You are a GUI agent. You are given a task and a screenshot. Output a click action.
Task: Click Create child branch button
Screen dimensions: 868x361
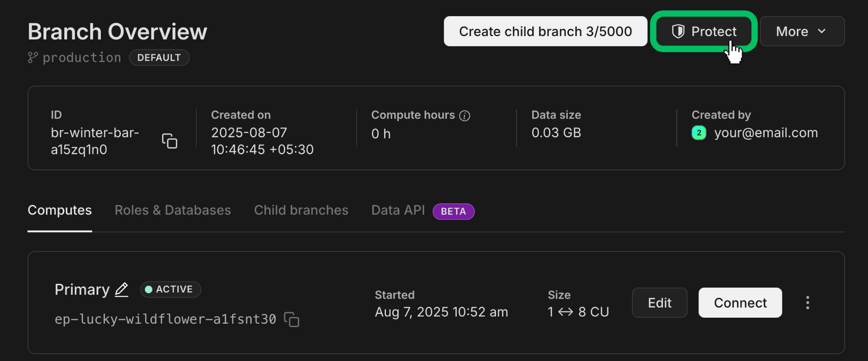pos(545,31)
